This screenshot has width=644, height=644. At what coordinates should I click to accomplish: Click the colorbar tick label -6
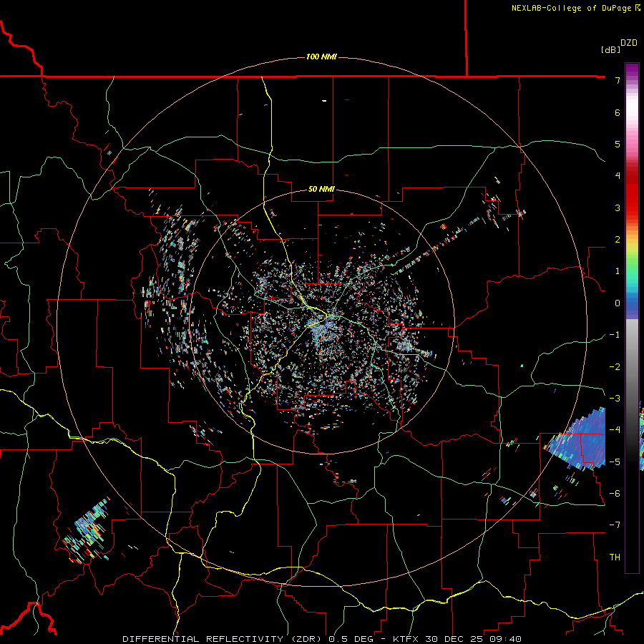coord(615,494)
